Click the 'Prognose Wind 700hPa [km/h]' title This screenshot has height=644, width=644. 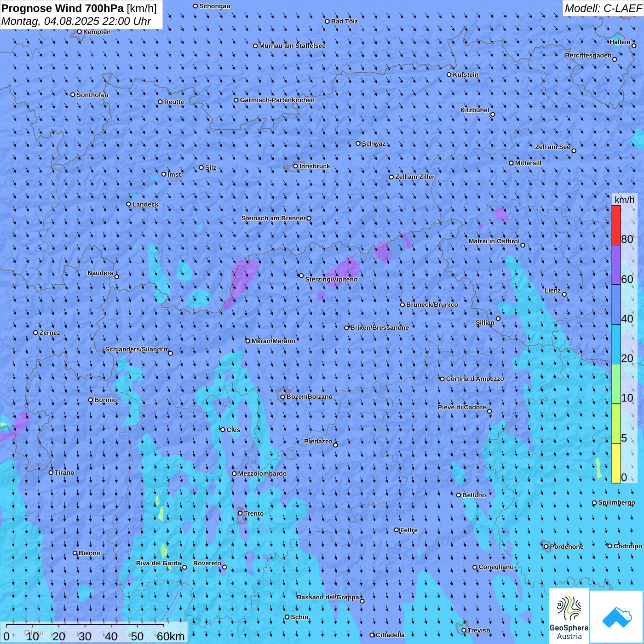[79, 8]
